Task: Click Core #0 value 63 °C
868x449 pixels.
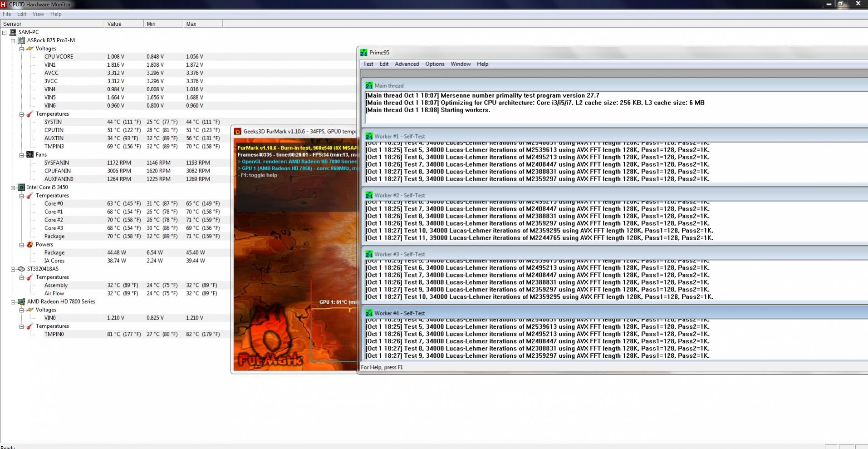Action: pos(124,204)
